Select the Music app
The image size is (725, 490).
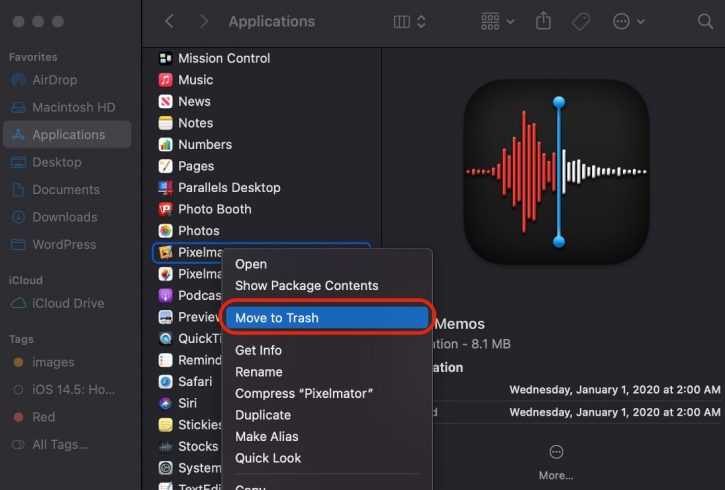[262, 80]
